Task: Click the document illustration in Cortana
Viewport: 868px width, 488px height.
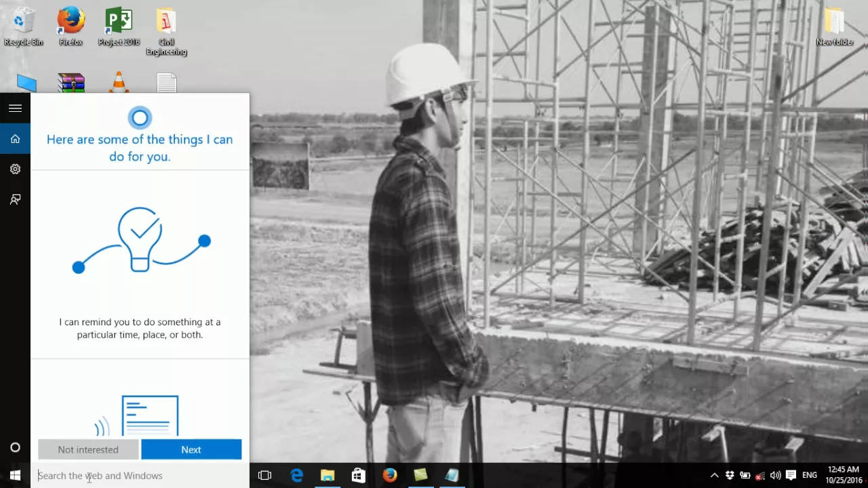Action: [150, 416]
